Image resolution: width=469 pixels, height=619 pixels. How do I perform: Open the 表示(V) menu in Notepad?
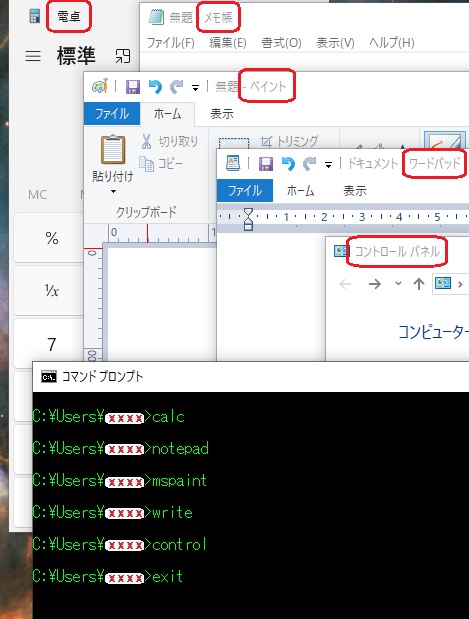[x=335, y=43]
